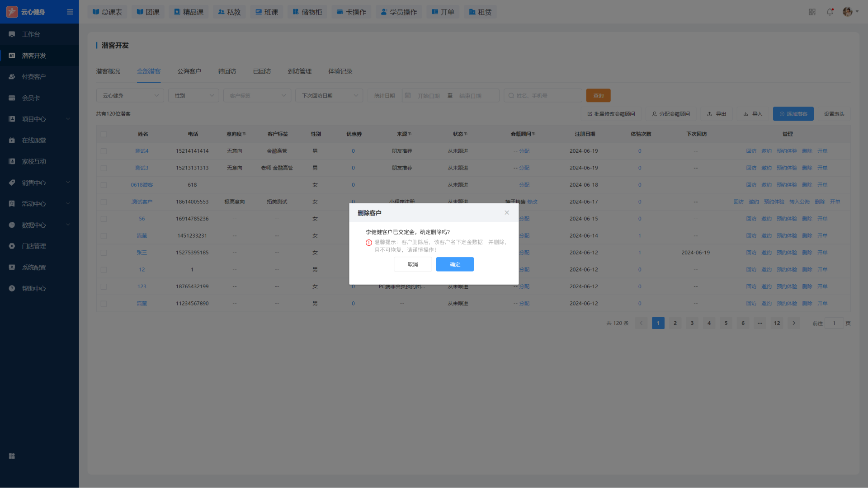Open the notification bell icon
The height and width of the screenshot is (488, 868).
tap(830, 12)
